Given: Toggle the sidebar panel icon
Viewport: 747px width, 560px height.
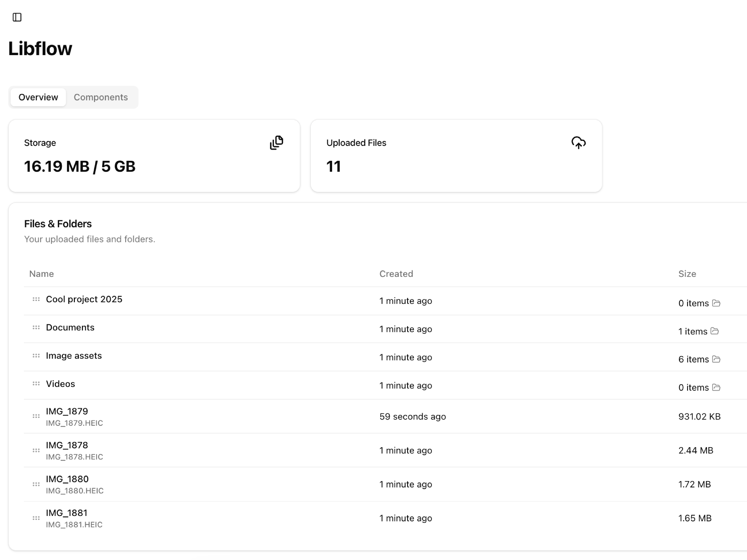Looking at the screenshot, I should tap(17, 17).
